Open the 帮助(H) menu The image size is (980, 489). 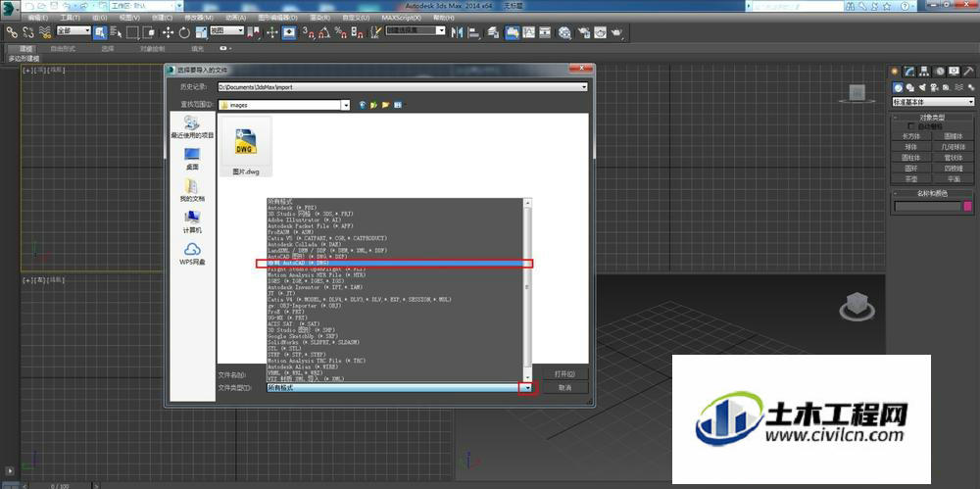443,18
